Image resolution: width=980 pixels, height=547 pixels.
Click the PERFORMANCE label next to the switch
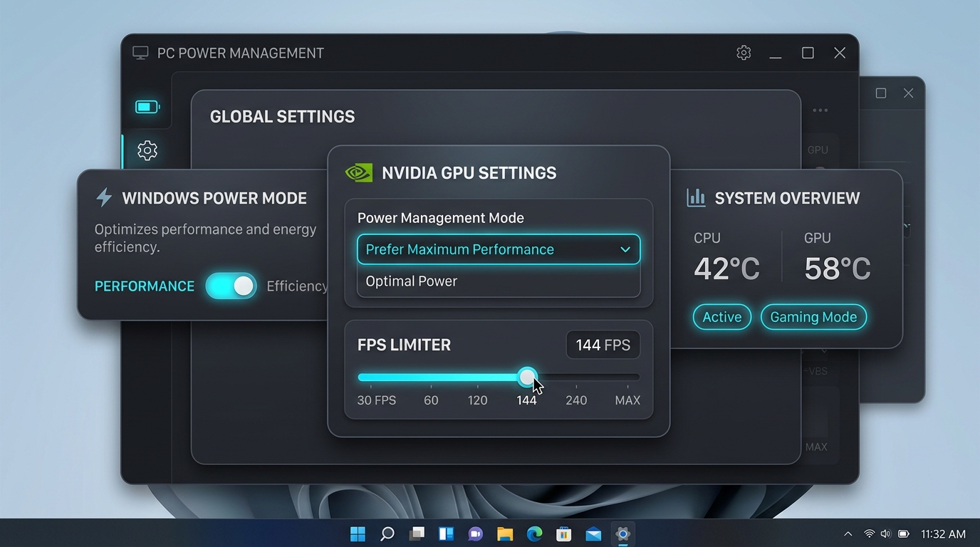(145, 286)
